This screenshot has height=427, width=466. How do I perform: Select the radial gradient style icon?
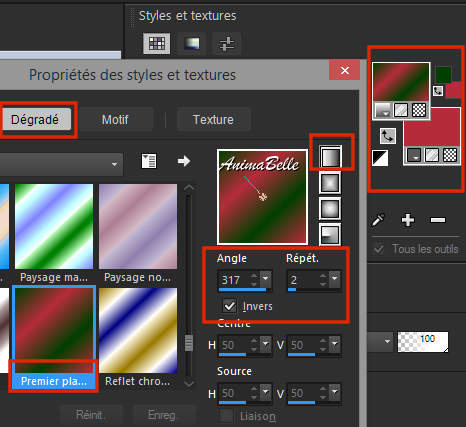(330, 234)
